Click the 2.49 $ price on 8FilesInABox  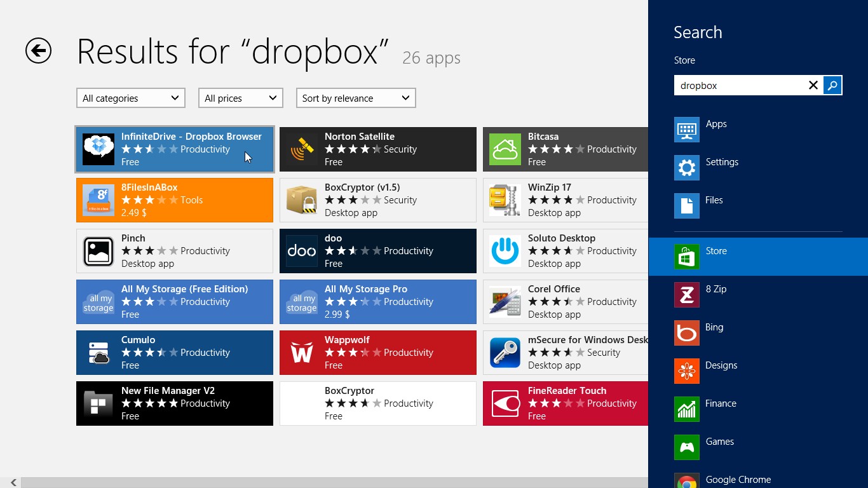(x=134, y=213)
